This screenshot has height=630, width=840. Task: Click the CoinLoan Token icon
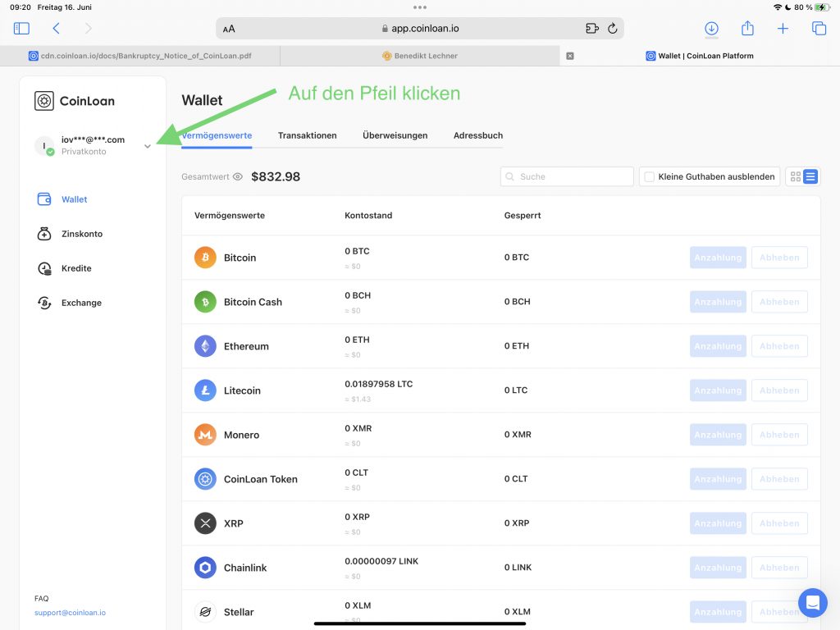tap(205, 479)
